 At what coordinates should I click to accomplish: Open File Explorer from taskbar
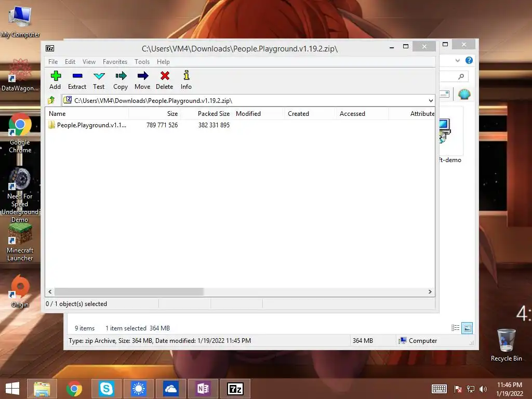coord(42,389)
